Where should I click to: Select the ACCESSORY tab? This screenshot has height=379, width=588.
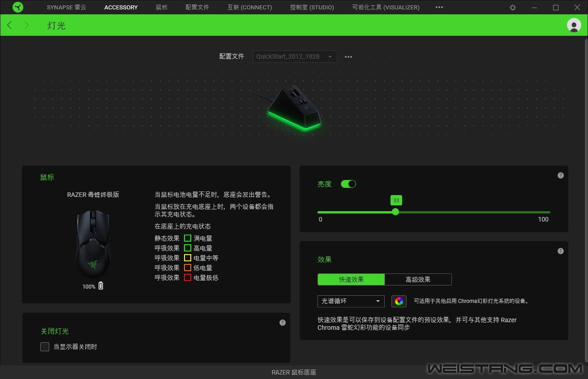click(121, 7)
